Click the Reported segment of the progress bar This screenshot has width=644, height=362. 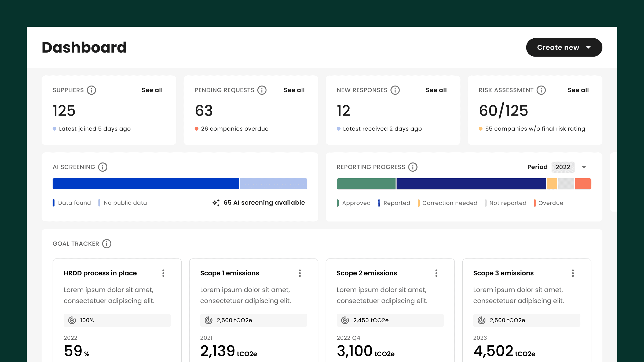[x=471, y=184]
